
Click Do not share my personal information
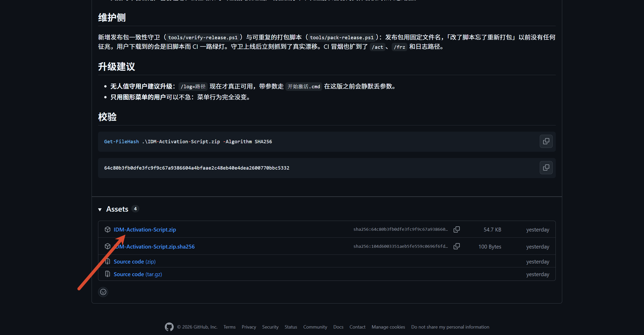point(450,327)
